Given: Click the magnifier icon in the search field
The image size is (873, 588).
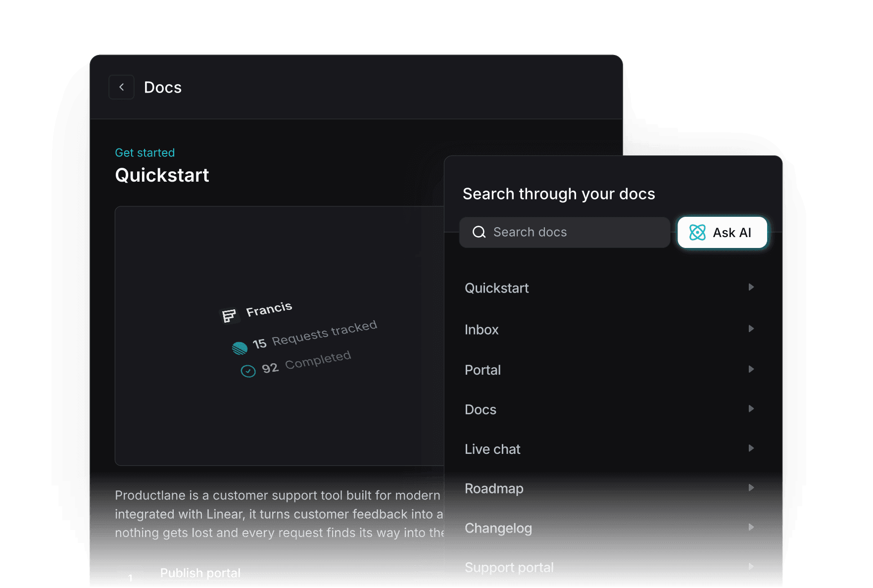Looking at the screenshot, I should pyautogui.click(x=479, y=232).
